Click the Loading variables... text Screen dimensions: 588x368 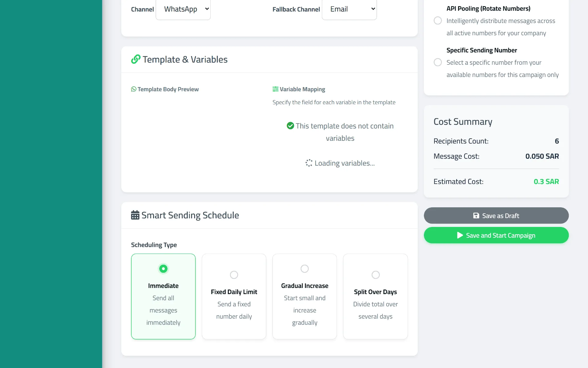(345, 163)
